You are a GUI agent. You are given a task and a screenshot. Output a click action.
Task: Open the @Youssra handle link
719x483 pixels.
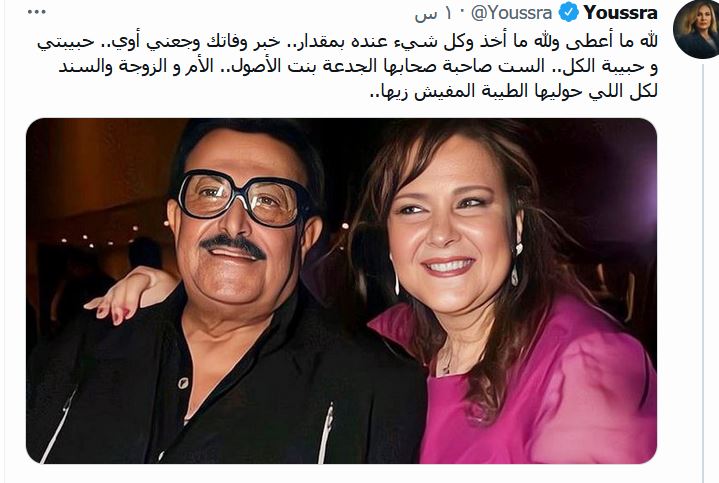point(511,13)
